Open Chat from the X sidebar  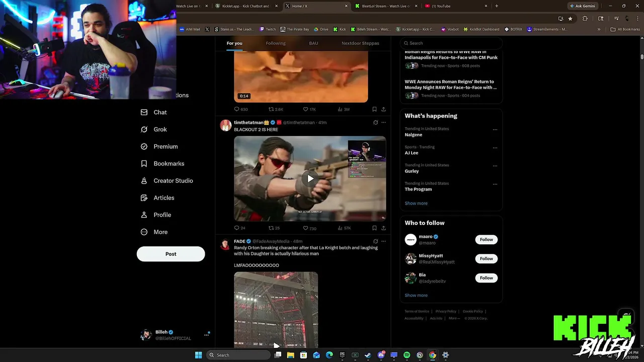153,112
